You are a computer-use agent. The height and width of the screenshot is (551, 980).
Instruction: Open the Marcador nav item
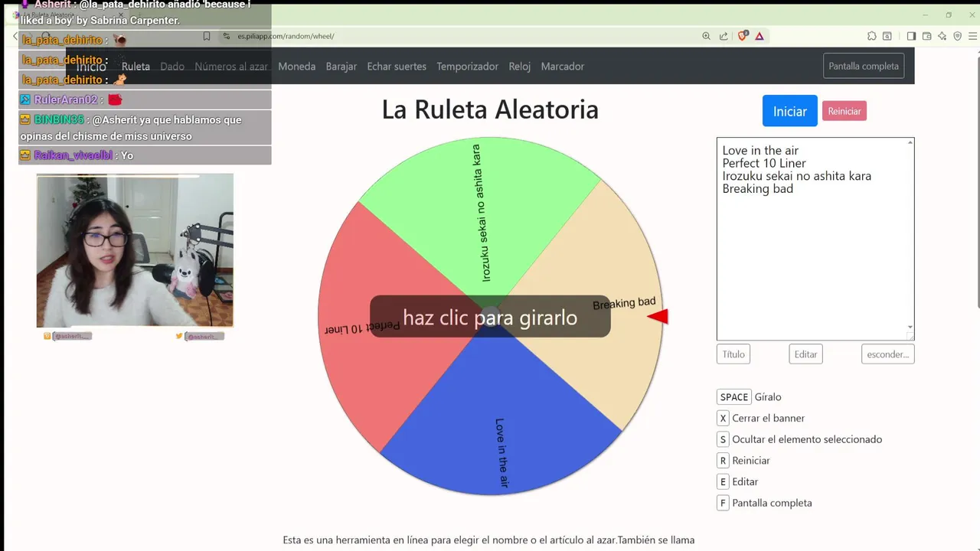(x=563, y=67)
